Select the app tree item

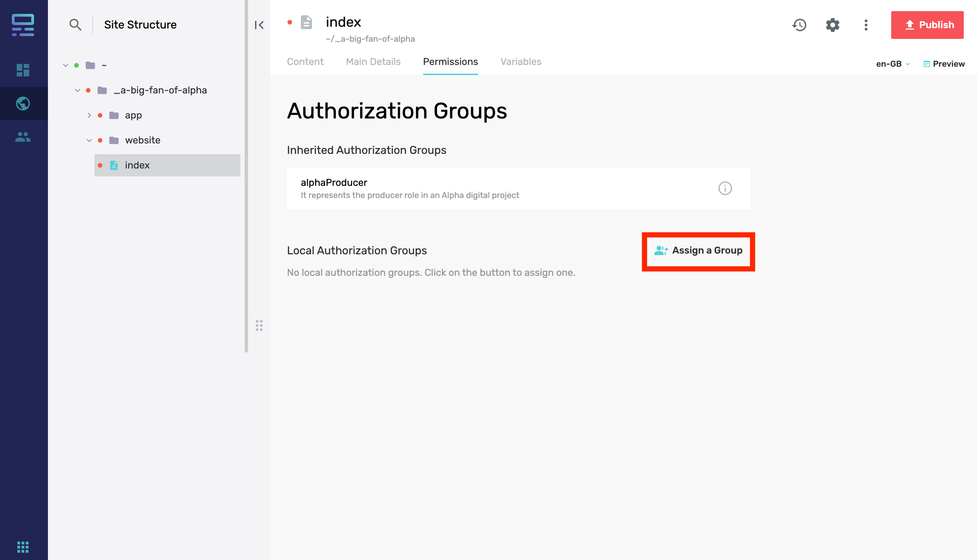point(133,115)
